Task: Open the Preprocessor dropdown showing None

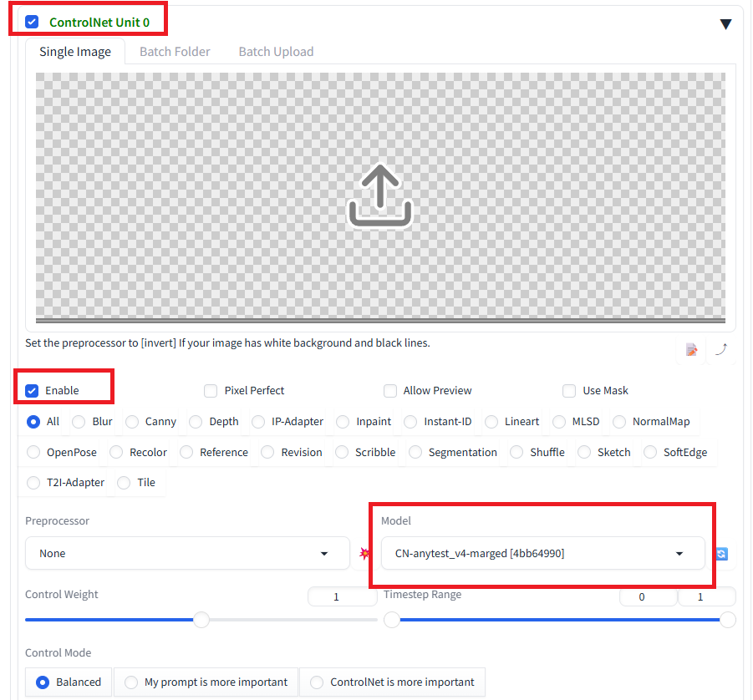Action: pyautogui.click(x=187, y=554)
